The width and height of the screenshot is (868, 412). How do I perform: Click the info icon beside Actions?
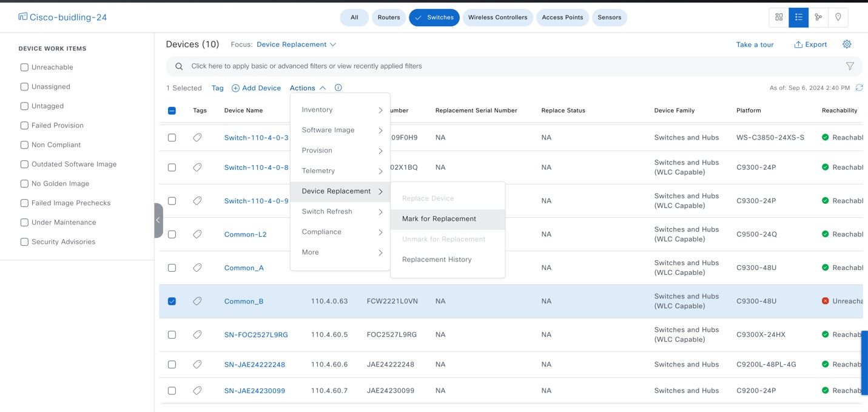338,87
